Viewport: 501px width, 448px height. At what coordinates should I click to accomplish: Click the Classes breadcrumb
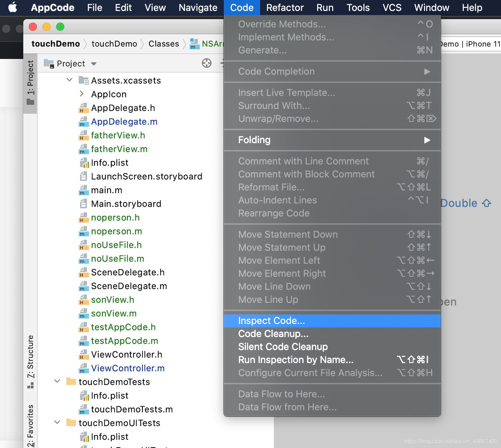164,44
